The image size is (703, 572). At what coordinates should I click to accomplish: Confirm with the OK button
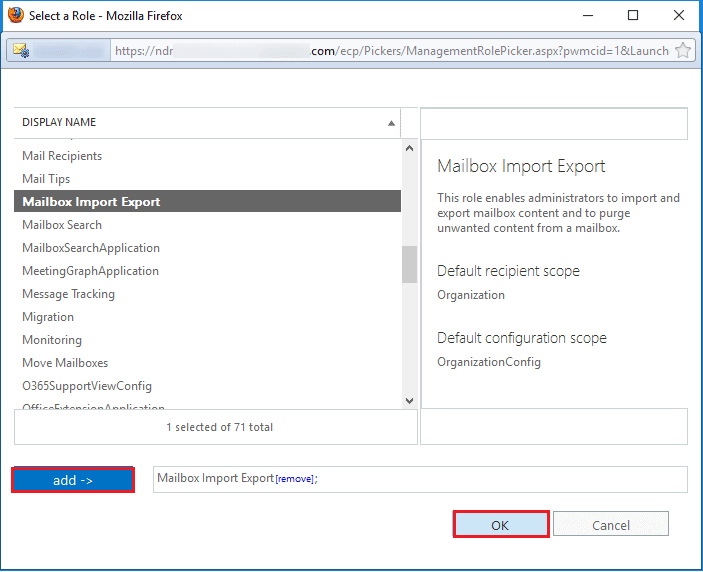coord(501,524)
